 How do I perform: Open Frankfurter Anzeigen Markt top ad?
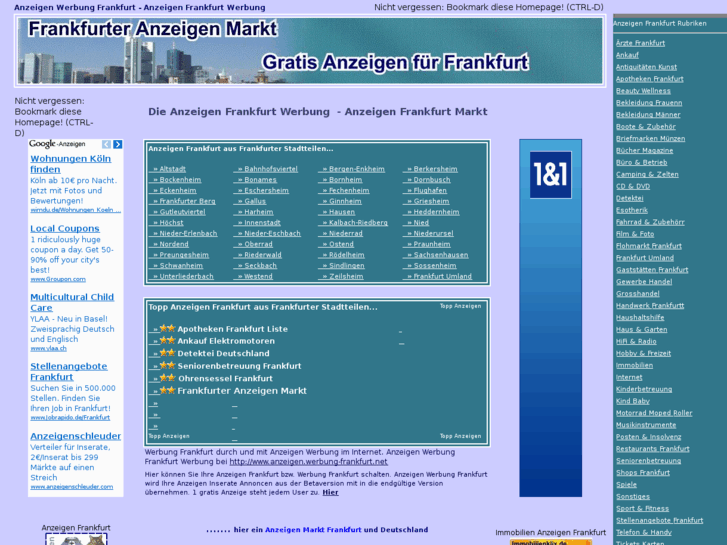coord(242,391)
